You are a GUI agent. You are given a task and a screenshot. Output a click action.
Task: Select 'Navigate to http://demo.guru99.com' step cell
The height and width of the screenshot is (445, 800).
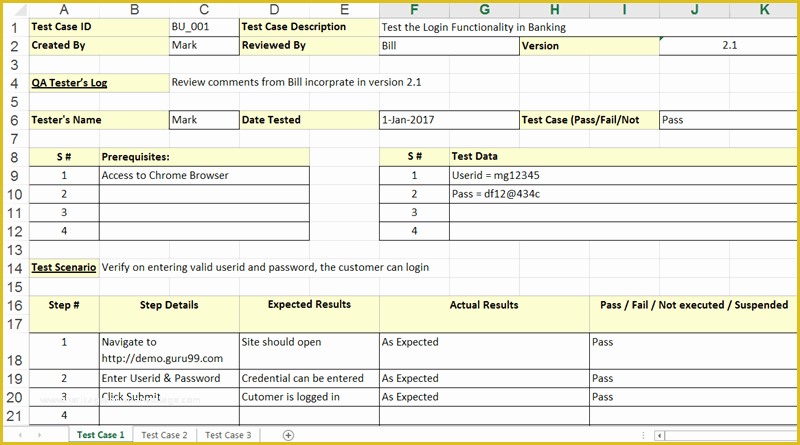[169, 351]
